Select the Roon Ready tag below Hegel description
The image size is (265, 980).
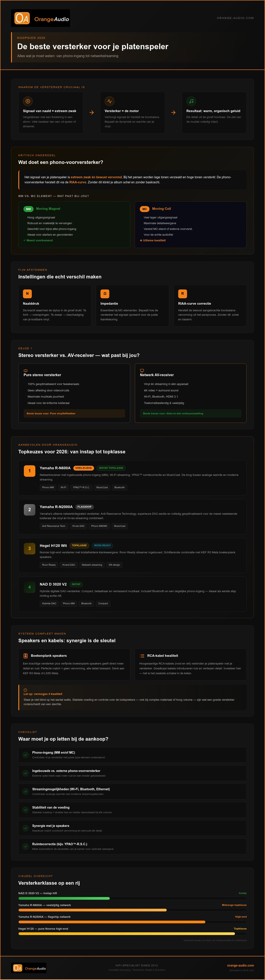pyautogui.click(x=49, y=565)
